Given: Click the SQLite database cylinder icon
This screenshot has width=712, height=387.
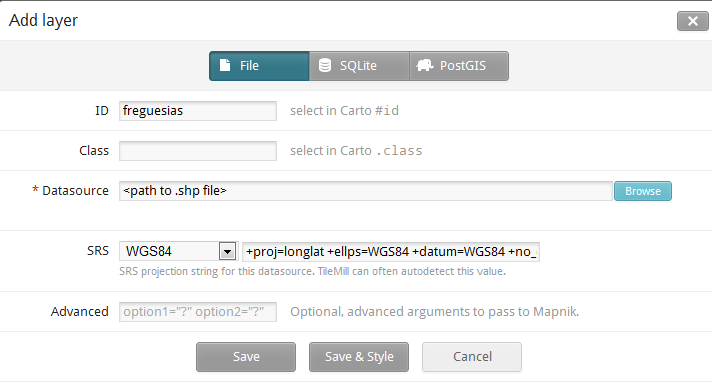Looking at the screenshot, I should tap(325, 65).
